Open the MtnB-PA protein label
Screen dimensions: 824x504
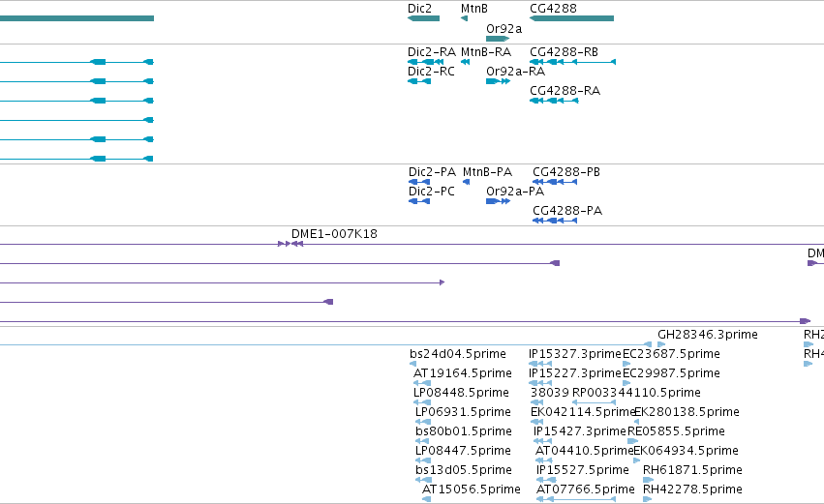487,172
